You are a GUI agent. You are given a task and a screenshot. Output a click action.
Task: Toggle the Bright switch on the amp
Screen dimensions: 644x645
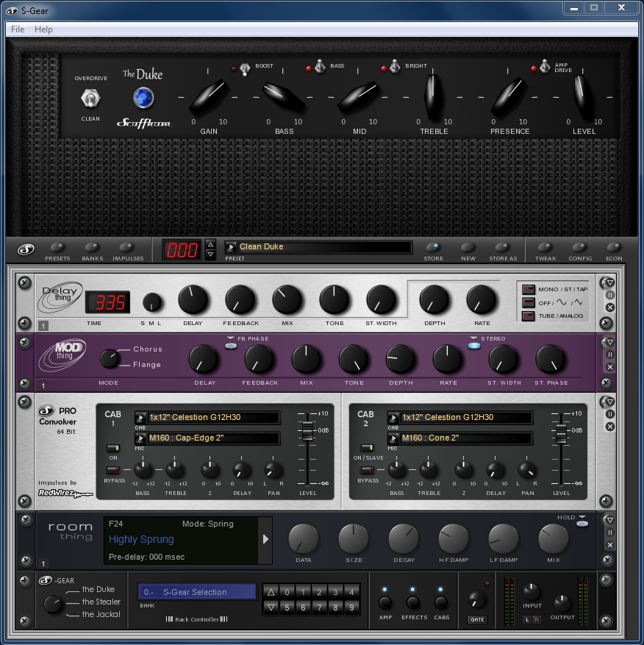coord(395,67)
